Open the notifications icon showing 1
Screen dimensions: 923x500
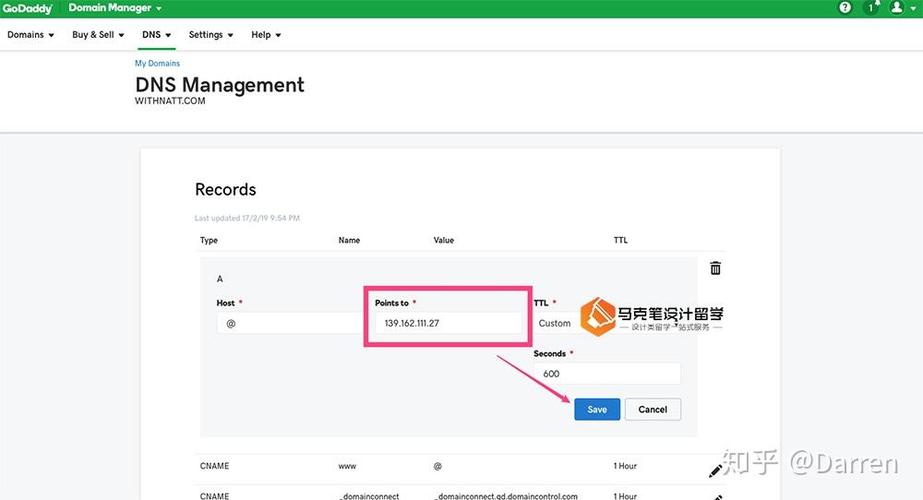coord(871,8)
